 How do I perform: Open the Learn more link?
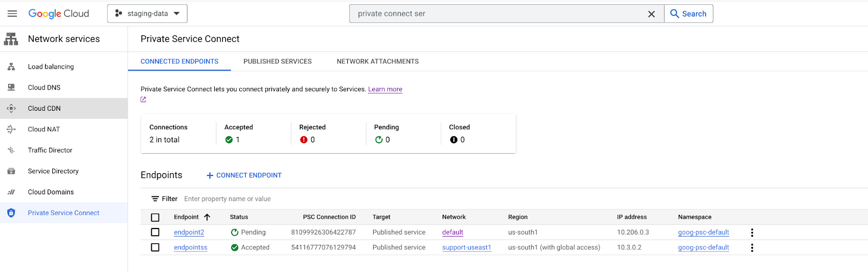[385, 89]
